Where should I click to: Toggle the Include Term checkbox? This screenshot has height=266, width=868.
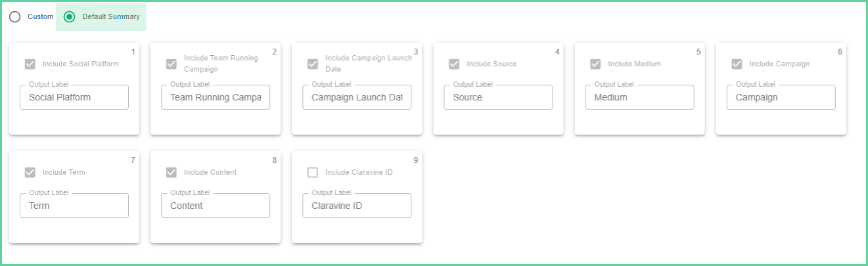pos(30,173)
